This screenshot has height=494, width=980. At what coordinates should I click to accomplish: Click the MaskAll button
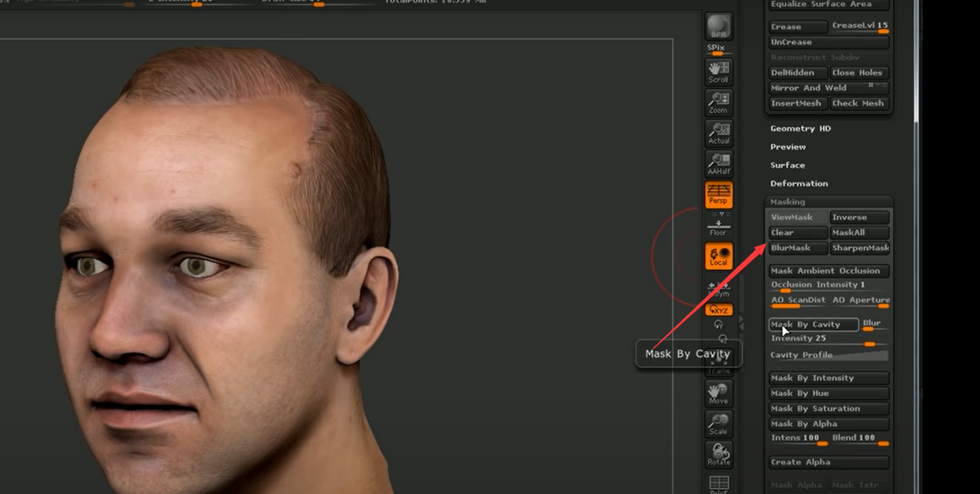tap(860, 233)
